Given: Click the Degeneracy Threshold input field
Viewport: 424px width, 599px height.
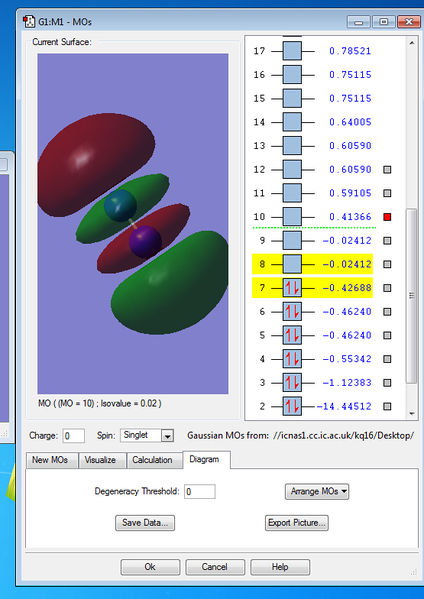Looking at the screenshot, I should click(200, 491).
